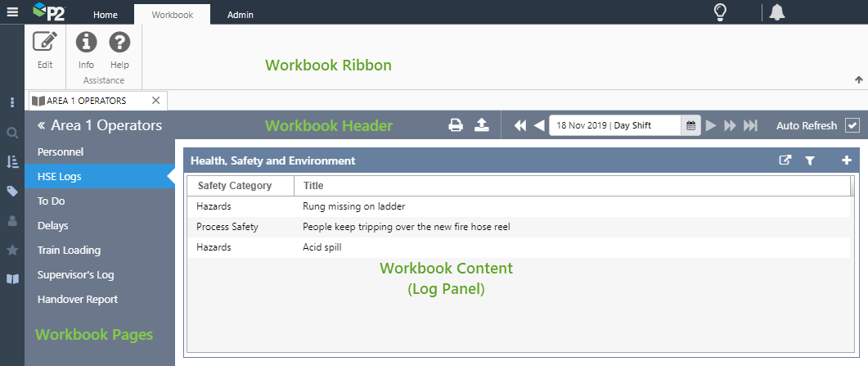Open the Delays page
The image size is (868, 366).
click(x=100, y=225)
